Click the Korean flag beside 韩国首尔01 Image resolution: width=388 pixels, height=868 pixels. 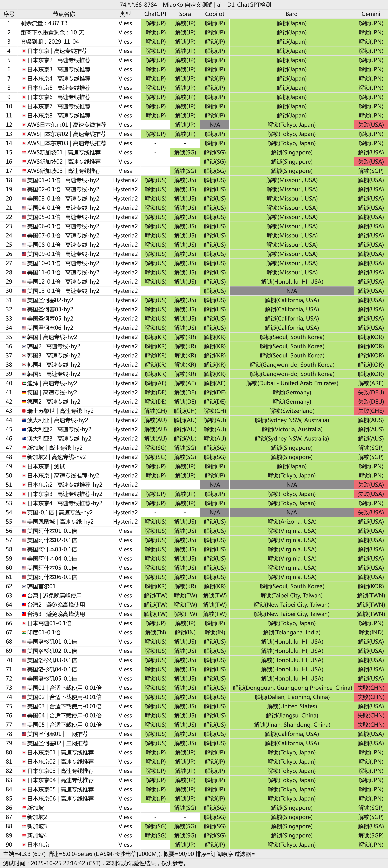pos(24,586)
